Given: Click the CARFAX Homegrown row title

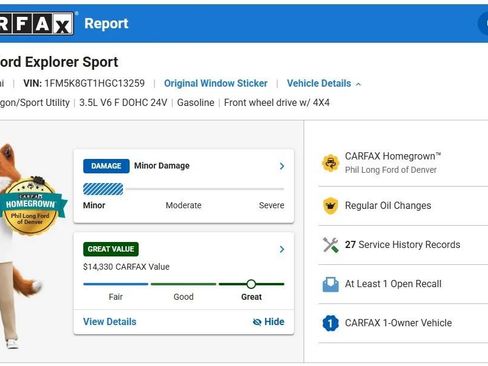Looking at the screenshot, I should point(393,156).
